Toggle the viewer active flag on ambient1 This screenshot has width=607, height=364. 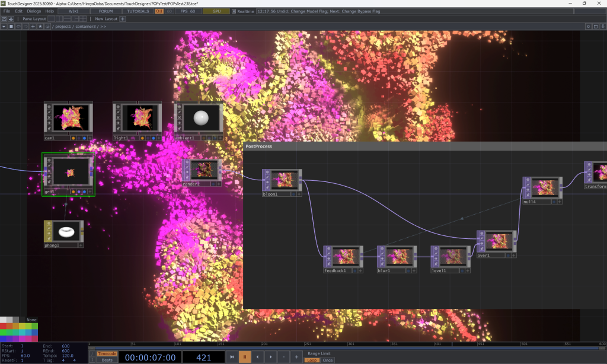click(x=179, y=107)
